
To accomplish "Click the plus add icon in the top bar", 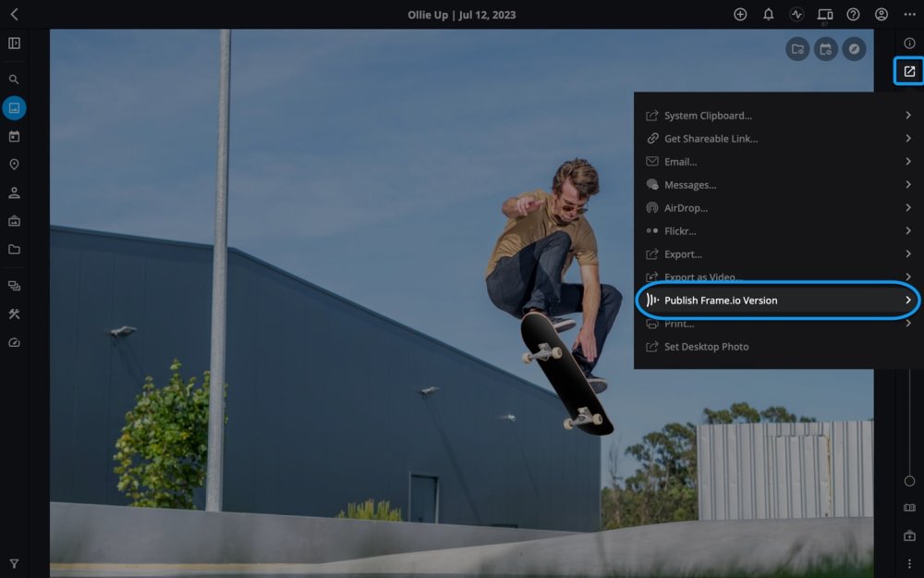I will pyautogui.click(x=740, y=15).
